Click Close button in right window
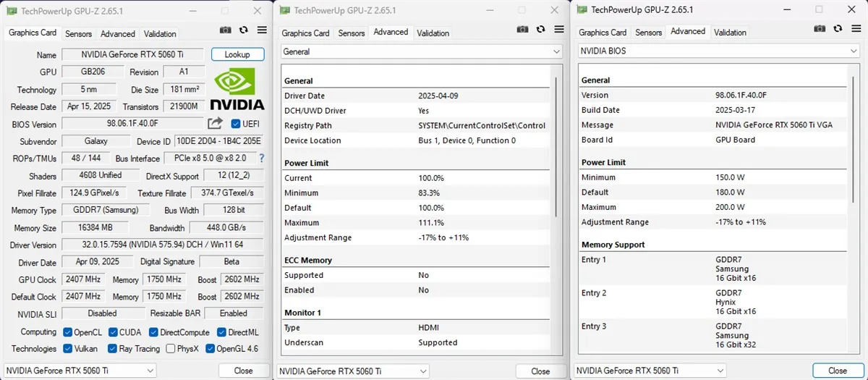This screenshot has height=380, width=868. 838,371
